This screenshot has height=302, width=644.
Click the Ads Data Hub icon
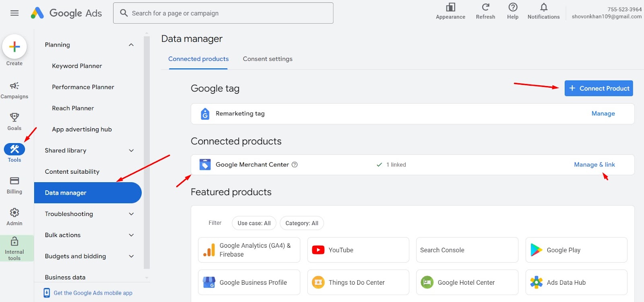point(536,282)
